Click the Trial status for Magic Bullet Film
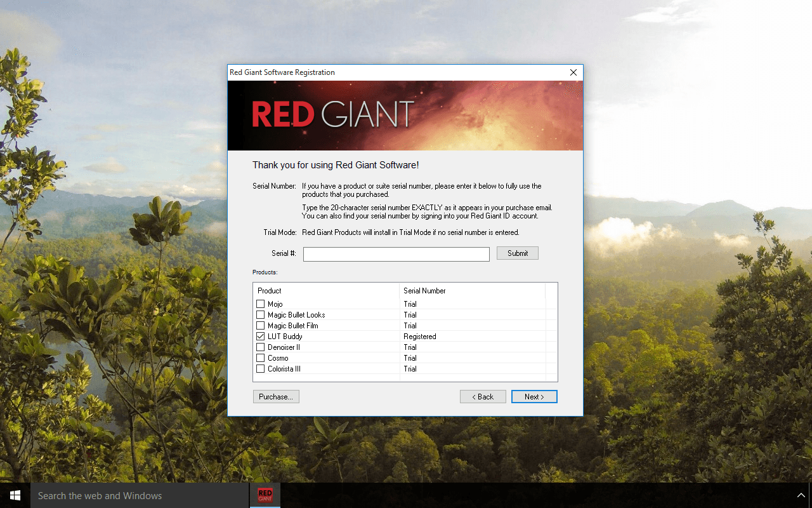 click(x=410, y=326)
